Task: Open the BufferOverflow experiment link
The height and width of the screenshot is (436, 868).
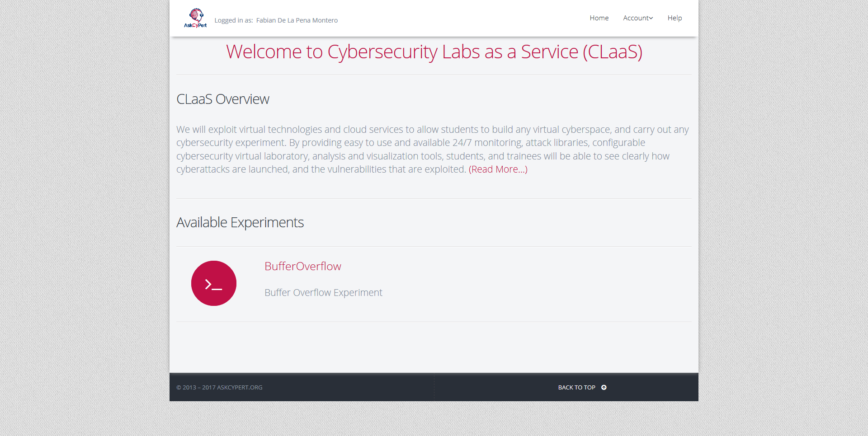Action: pos(302,266)
